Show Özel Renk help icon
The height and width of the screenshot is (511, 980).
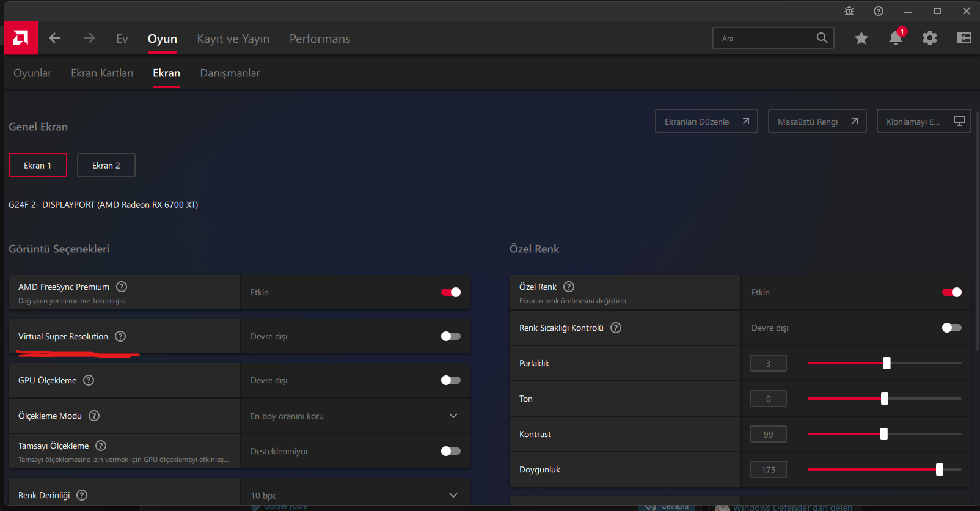(x=569, y=287)
